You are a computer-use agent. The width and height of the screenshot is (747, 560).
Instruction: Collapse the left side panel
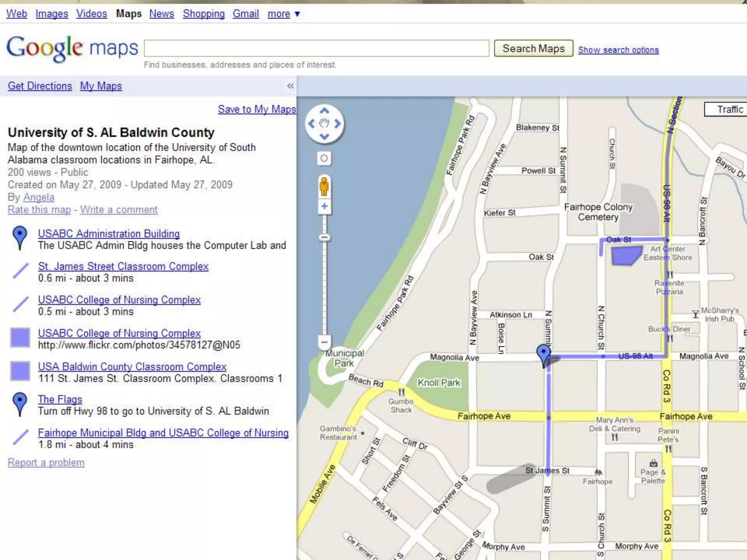(290, 86)
